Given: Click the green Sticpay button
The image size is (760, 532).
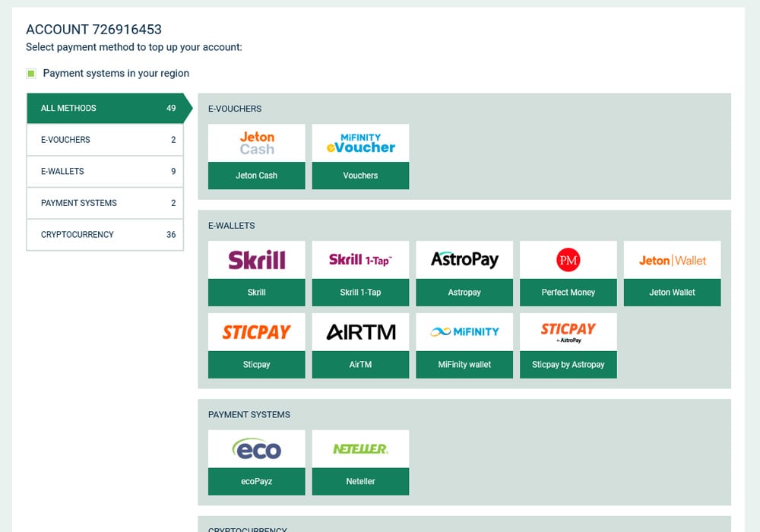Looking at the screenshot, I should 257,364.
